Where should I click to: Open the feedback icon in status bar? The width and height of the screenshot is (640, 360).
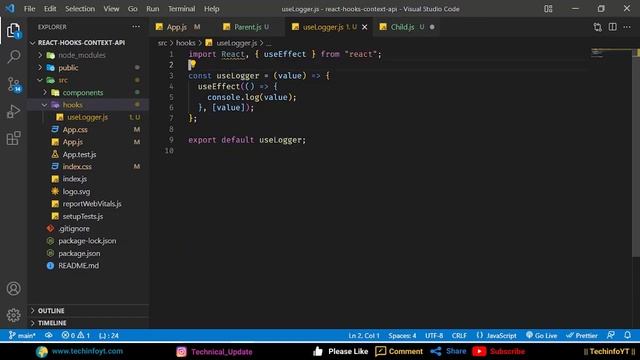611,335
